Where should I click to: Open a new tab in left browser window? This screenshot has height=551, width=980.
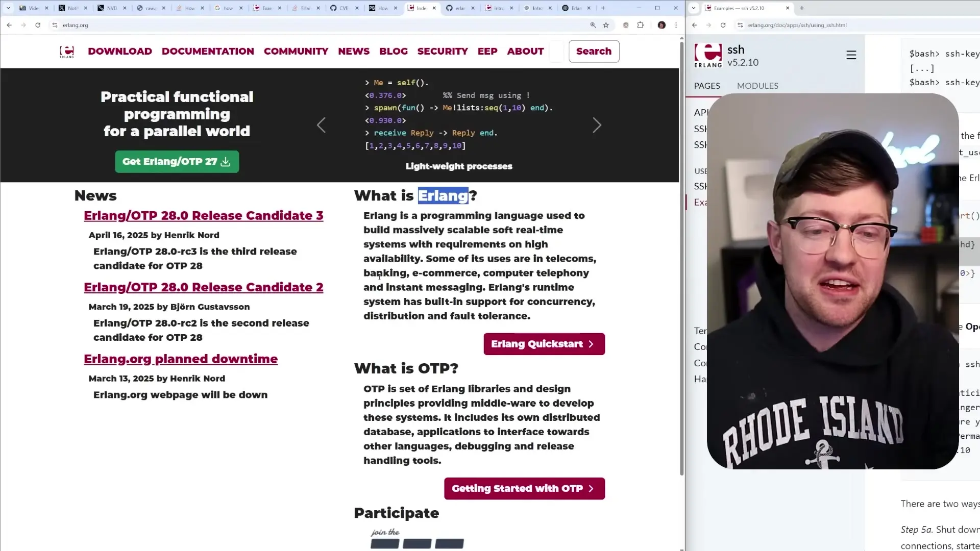click(x=603, y=8)
